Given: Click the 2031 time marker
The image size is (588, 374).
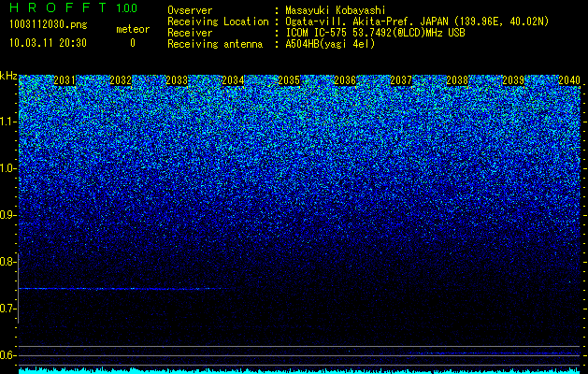Looking at the screenshot, I should click(x=65, y=80).
